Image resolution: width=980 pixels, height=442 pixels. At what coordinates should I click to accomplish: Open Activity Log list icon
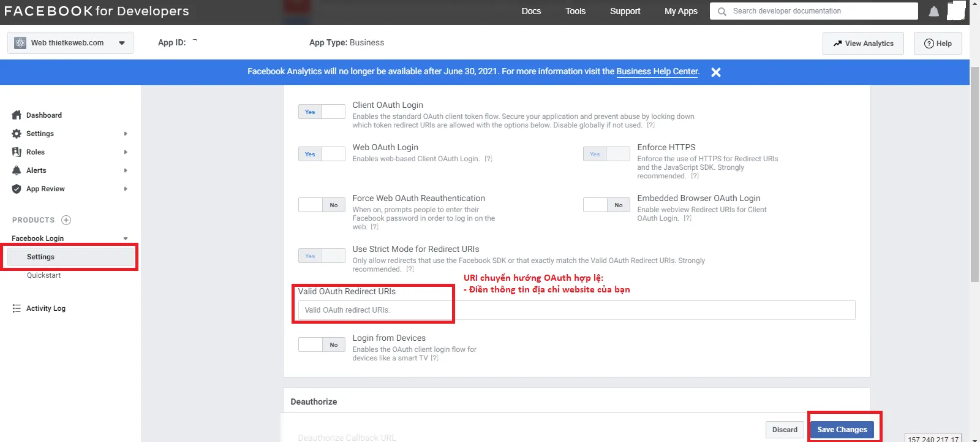tap(17, 308)
